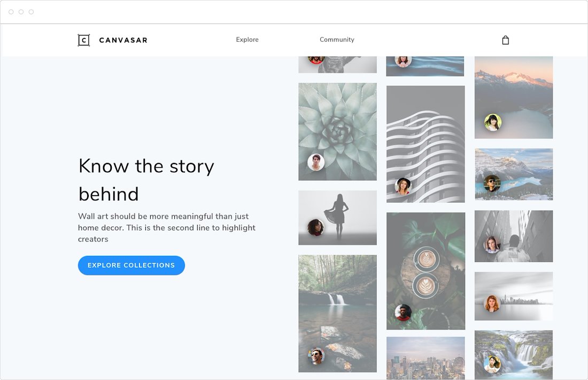Viewport: 588px width, 380px height.
Task: Click creator avatar on pink mountain lake photo
Action: (492, 122)
